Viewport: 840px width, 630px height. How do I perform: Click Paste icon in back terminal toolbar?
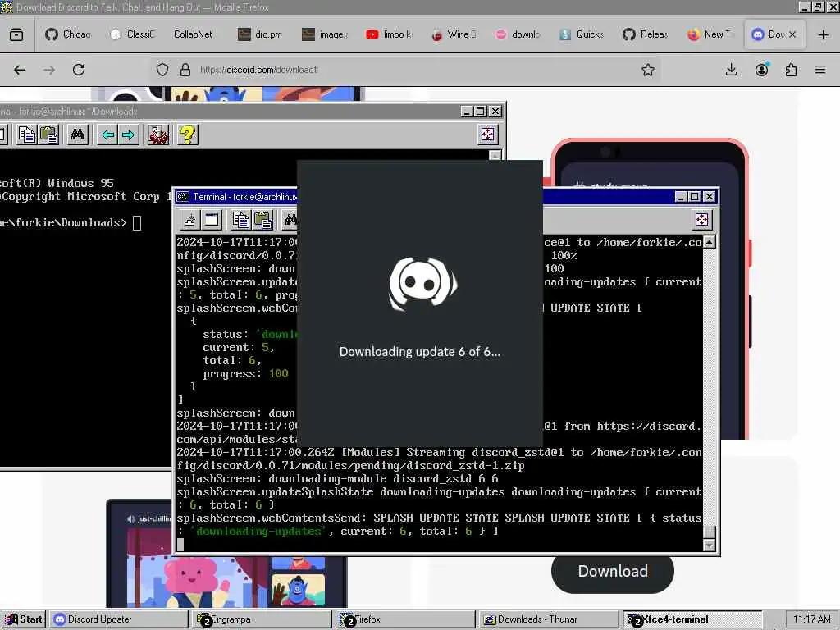pos(48,135)
